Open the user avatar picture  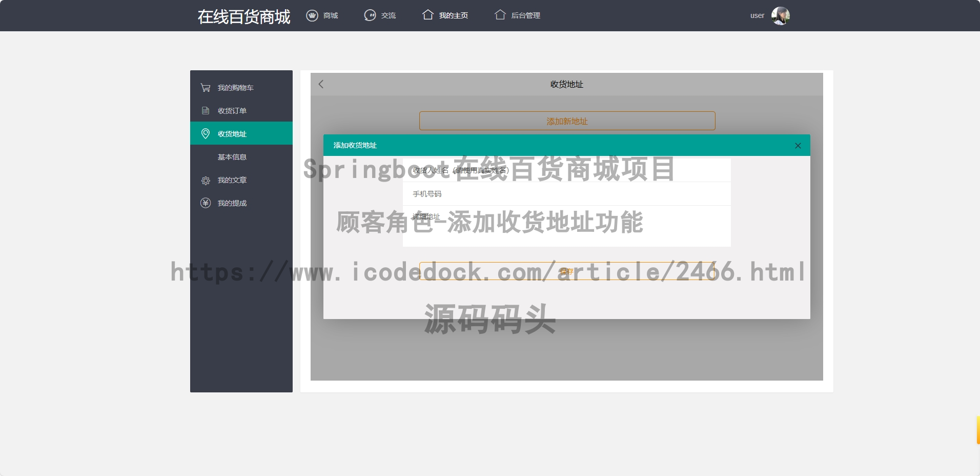781,15
